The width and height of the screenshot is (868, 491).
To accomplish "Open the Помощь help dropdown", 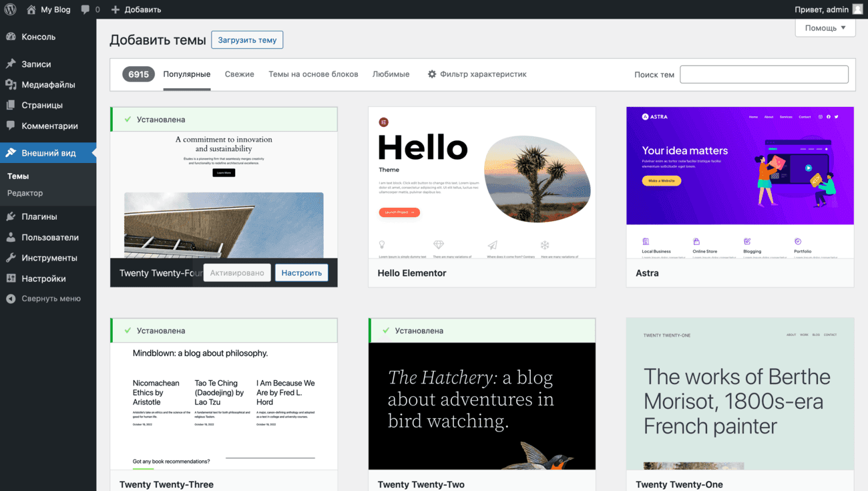I will coord(825,28).
